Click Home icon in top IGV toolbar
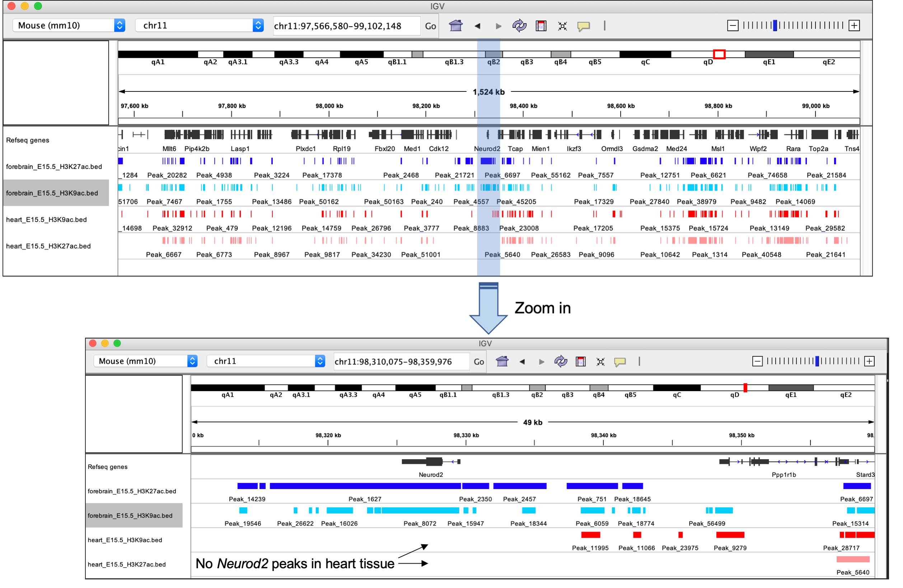This screenshot has width=903, height=588. pos(455,26)
